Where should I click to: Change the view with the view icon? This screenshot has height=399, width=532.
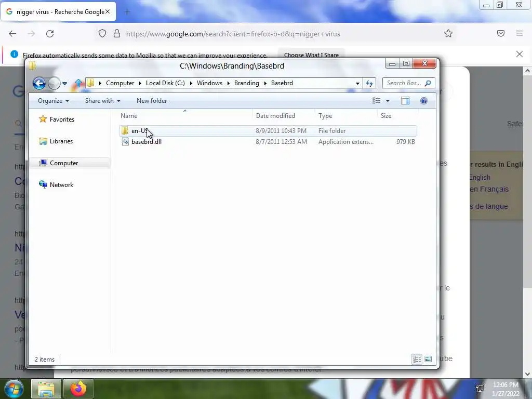click(376, 101)
